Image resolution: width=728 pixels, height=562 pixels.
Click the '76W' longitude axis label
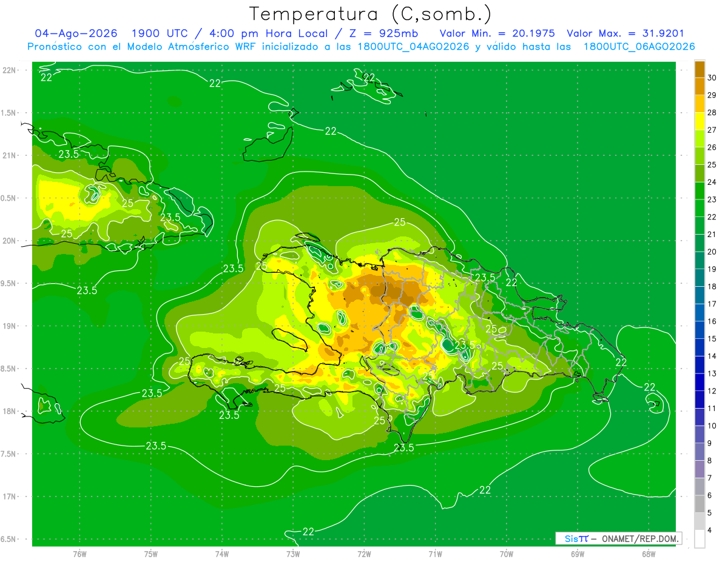pyautogui.click(x=79, y=554)
